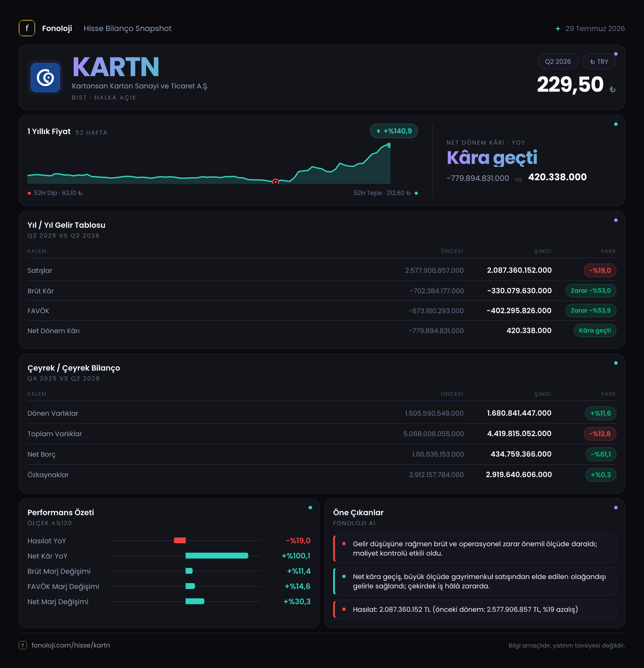Click the +%0,3 badge for Özkaynaklar
The image size is (644, 668).
601,475
